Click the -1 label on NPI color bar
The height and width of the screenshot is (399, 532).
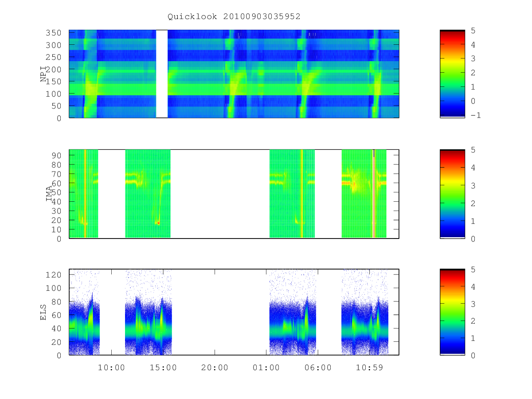[477, 115]
